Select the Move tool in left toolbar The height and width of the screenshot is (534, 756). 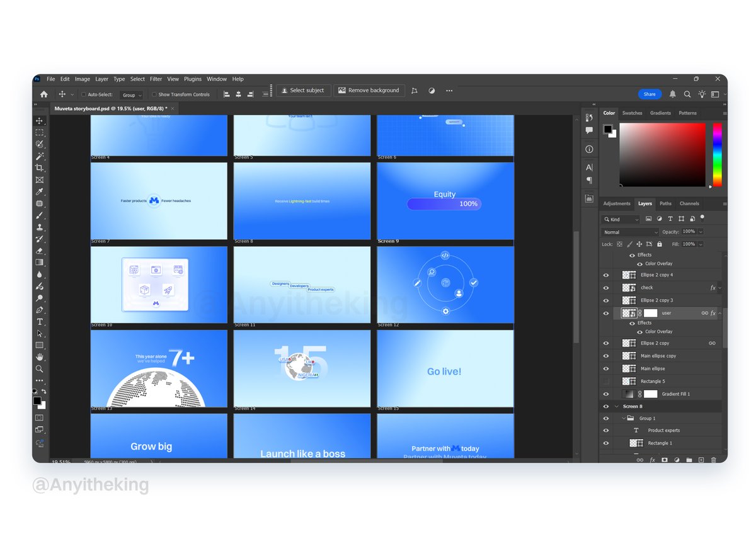click(39, 121)
